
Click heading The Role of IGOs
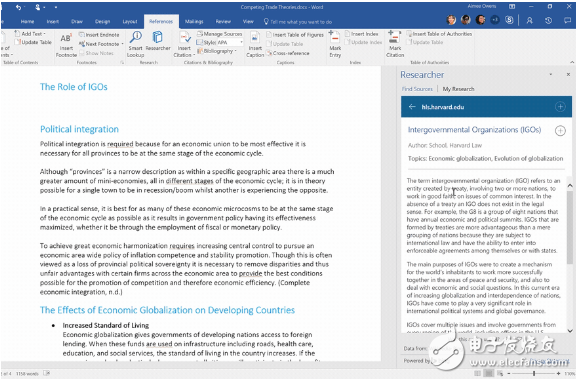coord(73,87)
